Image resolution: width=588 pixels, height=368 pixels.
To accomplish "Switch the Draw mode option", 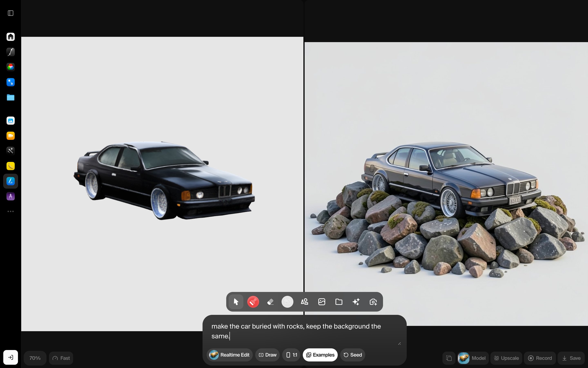I will click(267, 355).
